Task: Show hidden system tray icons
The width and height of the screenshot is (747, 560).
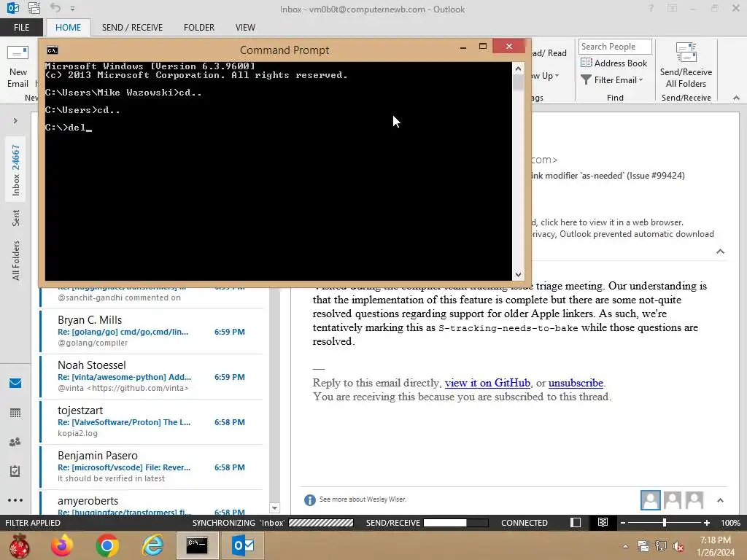Action: tap(625, 546)
